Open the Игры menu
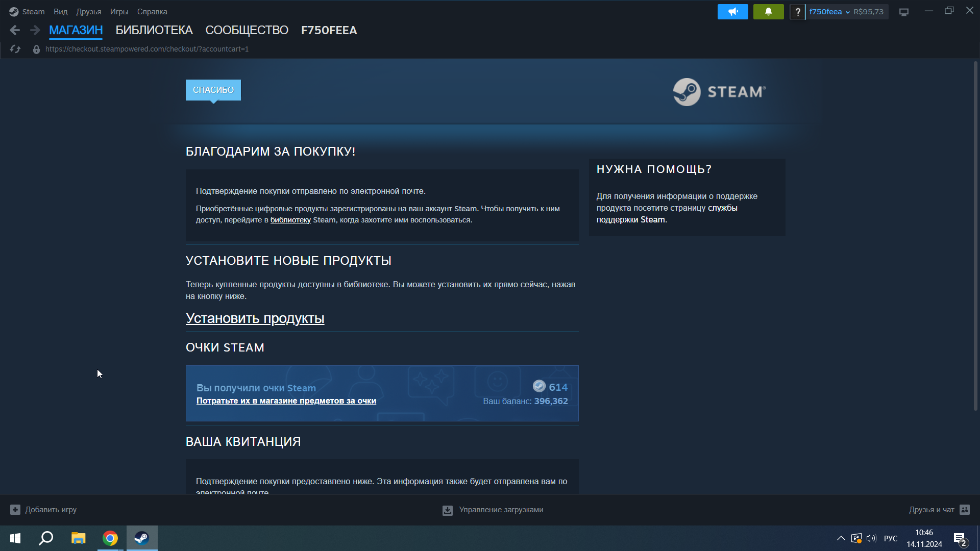This screenshot has width=980, height=551. point(119,12)
